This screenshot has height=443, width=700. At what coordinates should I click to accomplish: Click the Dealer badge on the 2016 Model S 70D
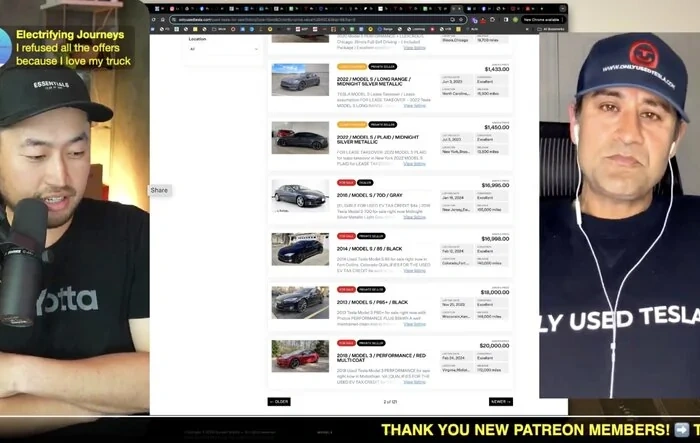tap(365, 183)
